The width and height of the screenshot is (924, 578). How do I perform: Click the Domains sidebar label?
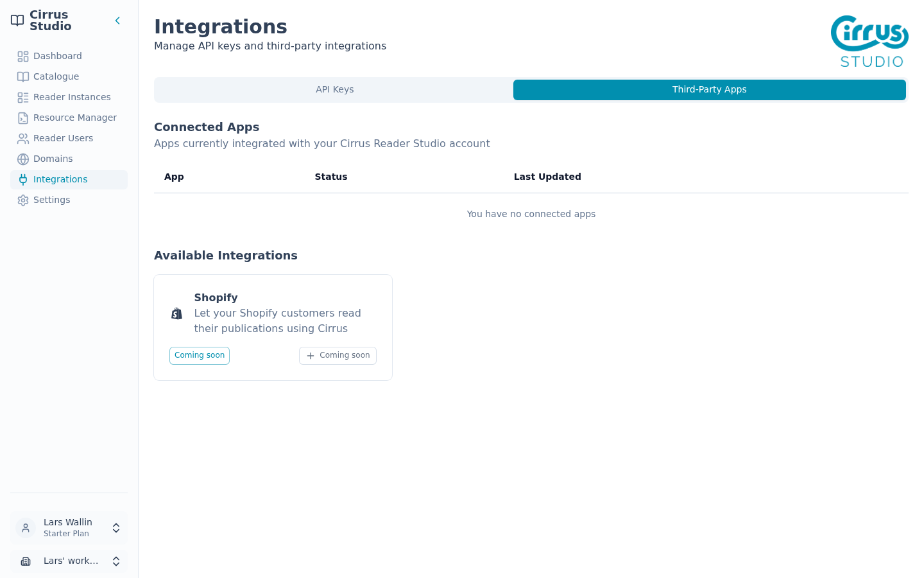pos(53,159)
